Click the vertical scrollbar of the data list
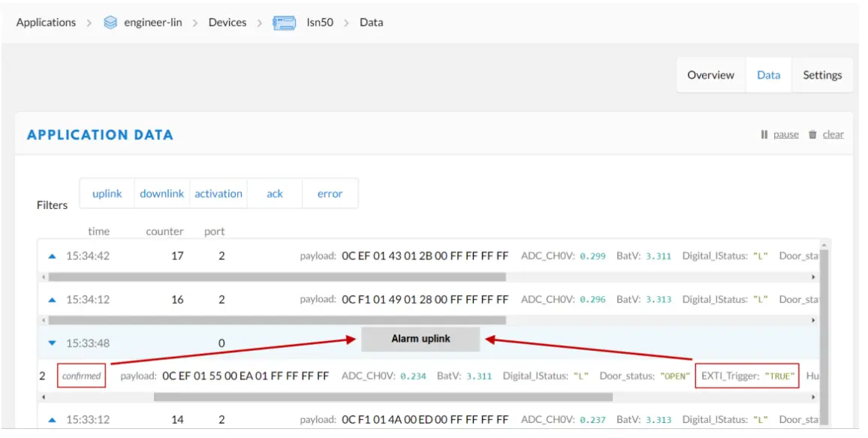Image resolution: width=868 pixels, height=438 pixels. pyautogui.click(x=824, y=336)
